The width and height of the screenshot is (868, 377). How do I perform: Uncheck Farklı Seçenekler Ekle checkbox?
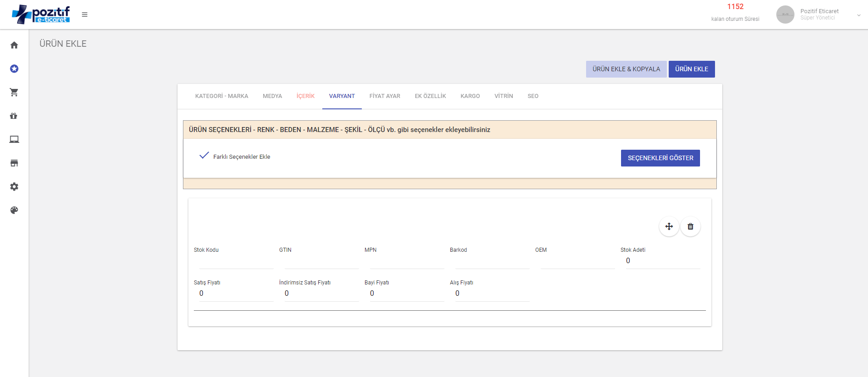204,156
